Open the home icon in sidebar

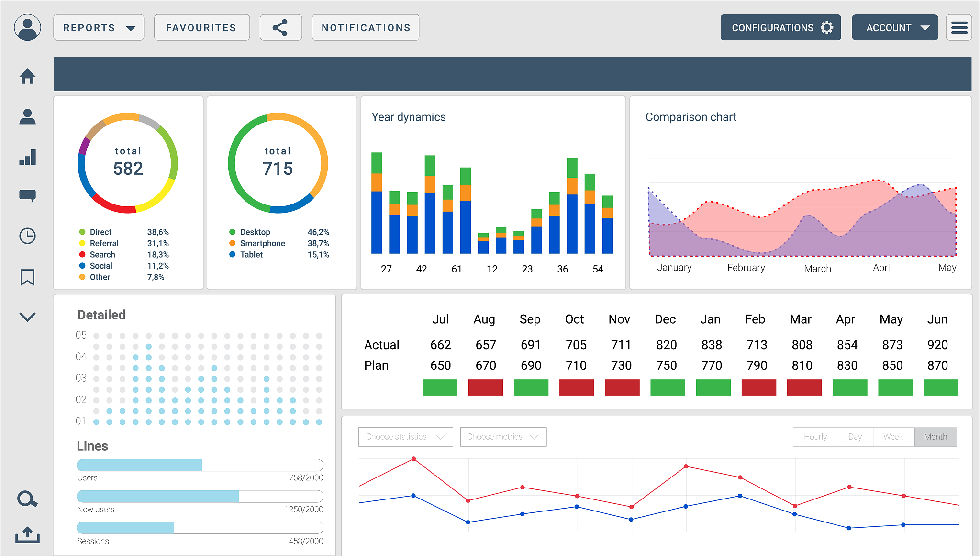click(x=27, y=76)
